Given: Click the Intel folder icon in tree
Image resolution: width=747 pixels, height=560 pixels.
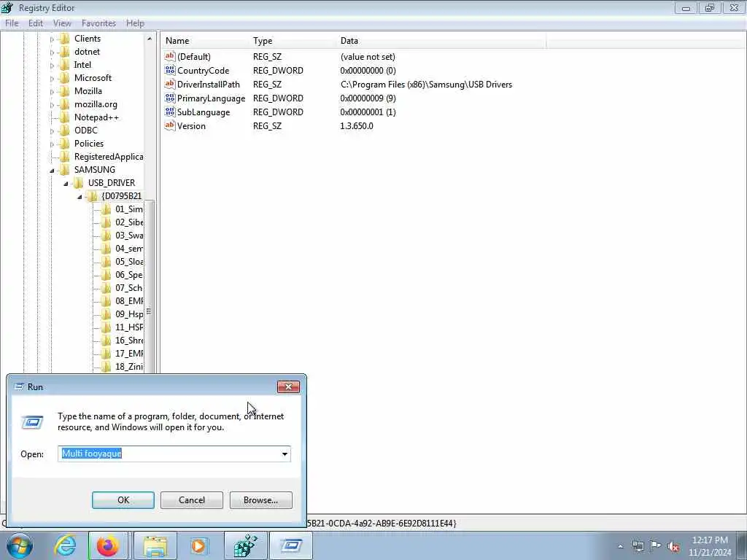Looking at the screenshot, I should pyautogui.click(x=65, y=65).
